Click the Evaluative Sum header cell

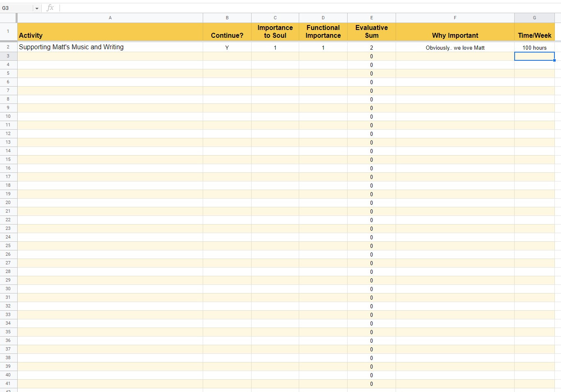click(371, 32)
